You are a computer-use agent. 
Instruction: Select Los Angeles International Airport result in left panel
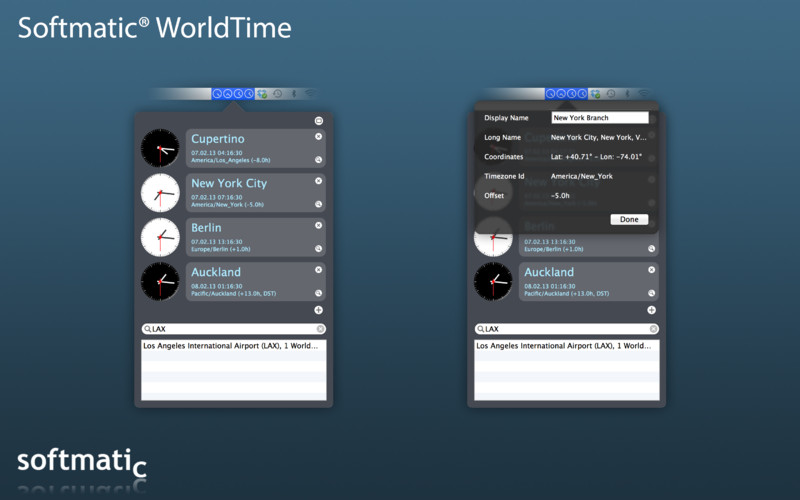click(x=234, y=345)
